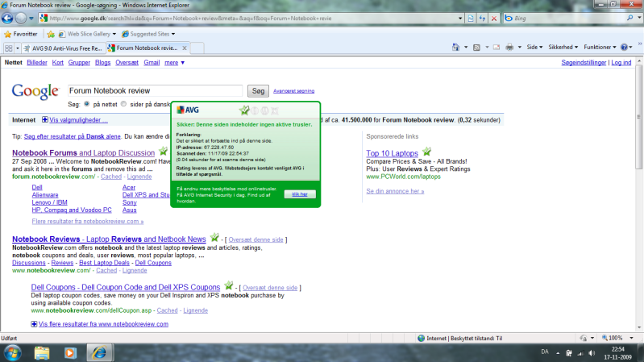Viewport: 644px width, 362px height.
Task: Expand the address bar history dropdown
Action: click(460, 19)
